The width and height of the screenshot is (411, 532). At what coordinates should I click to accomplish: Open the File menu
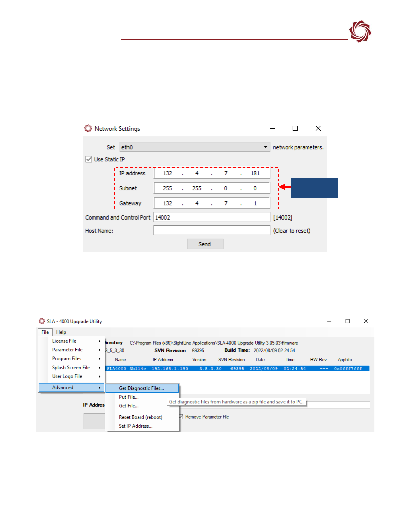tap(45, 332)
